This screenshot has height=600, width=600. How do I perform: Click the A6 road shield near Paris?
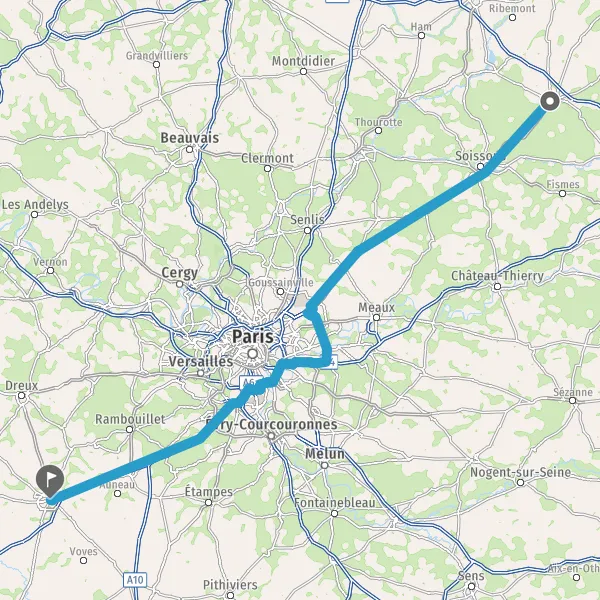248,382
